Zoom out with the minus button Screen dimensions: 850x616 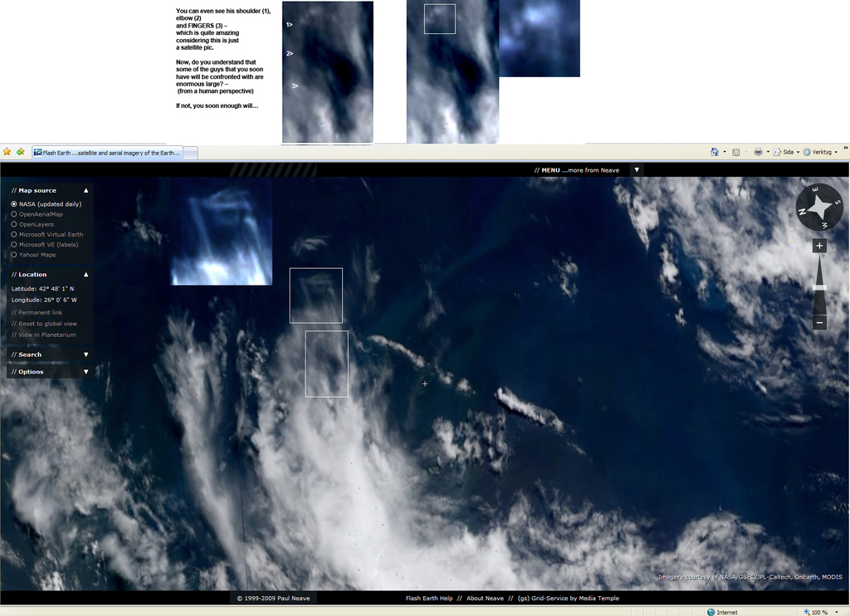(819, 322)
